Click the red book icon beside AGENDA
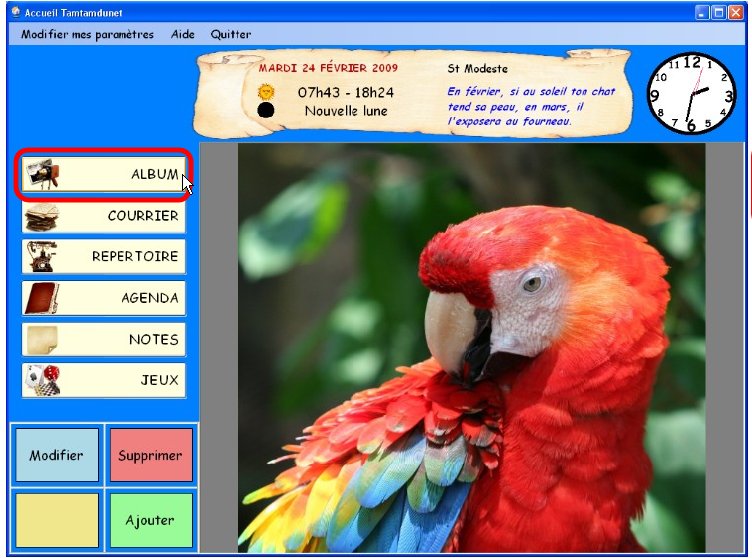Screen dimensions: 752x558 (42, 298)
